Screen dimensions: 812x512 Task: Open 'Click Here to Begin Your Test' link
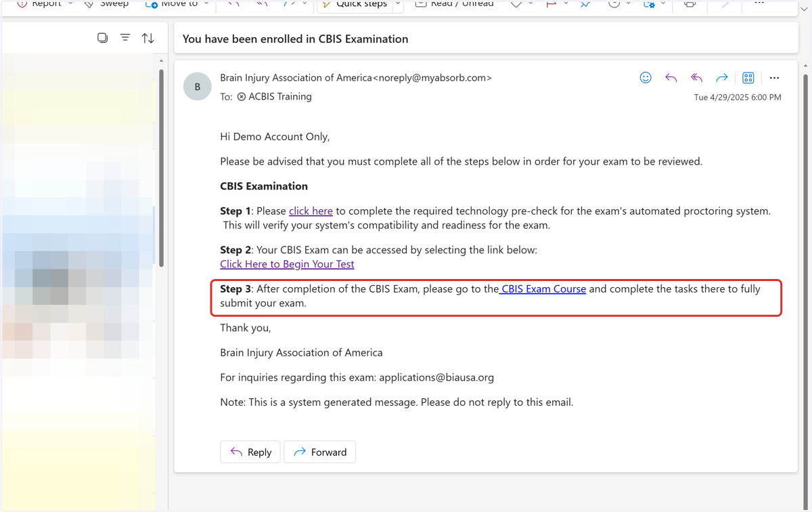click(287, 264)
